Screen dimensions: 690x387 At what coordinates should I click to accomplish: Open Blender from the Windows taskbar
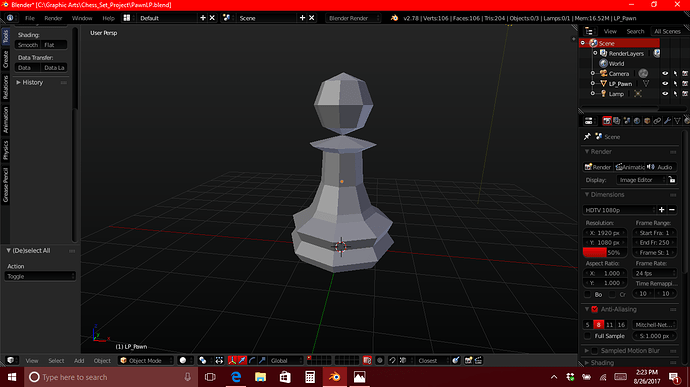(x=334, y=377)
